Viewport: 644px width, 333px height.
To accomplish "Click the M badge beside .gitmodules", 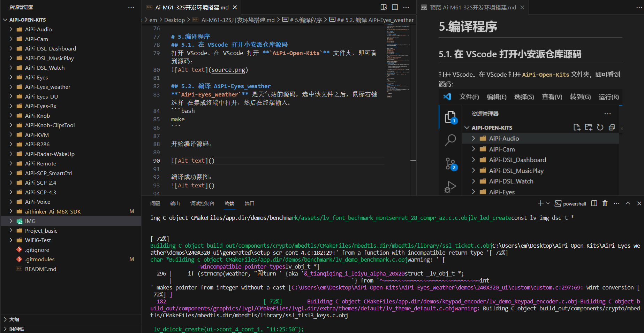I will [x=132, y=259].
